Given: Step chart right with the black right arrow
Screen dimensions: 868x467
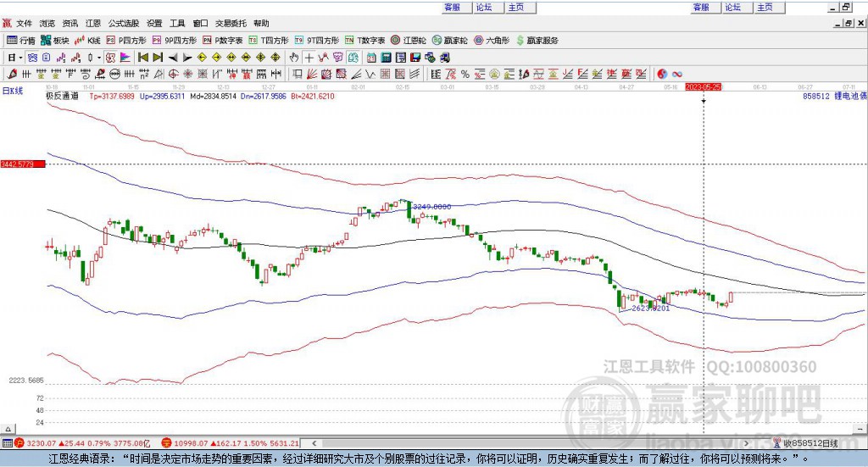Looking at the screenshot, I should click(187, 58).
